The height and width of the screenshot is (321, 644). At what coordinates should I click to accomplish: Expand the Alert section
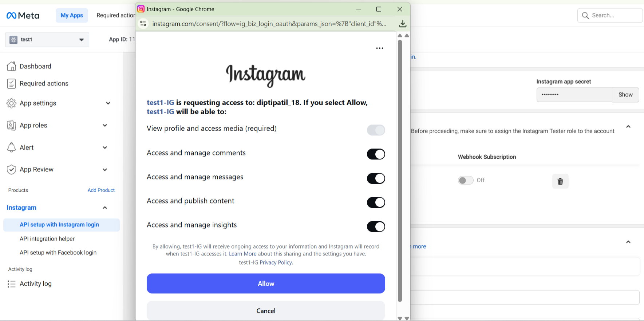105,147
